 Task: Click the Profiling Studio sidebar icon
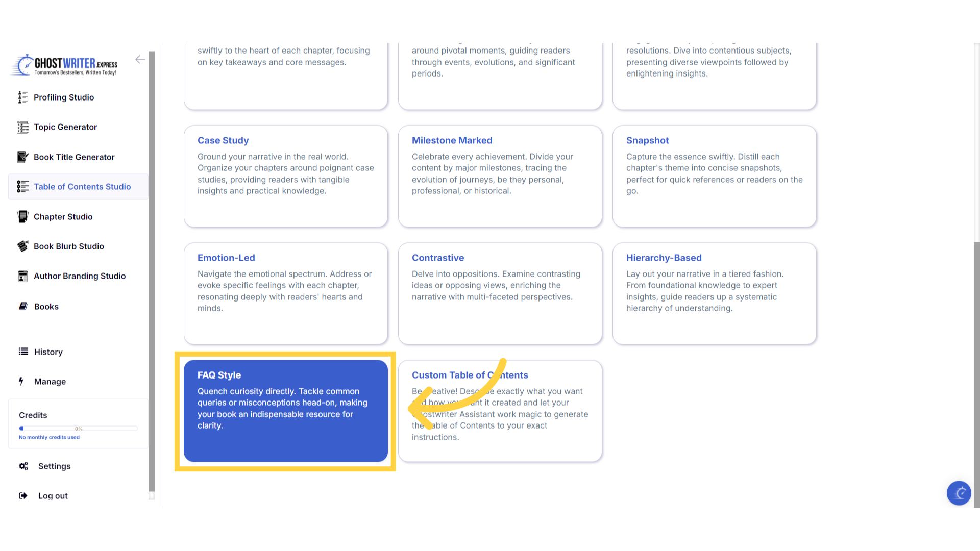tap(22, 97)
